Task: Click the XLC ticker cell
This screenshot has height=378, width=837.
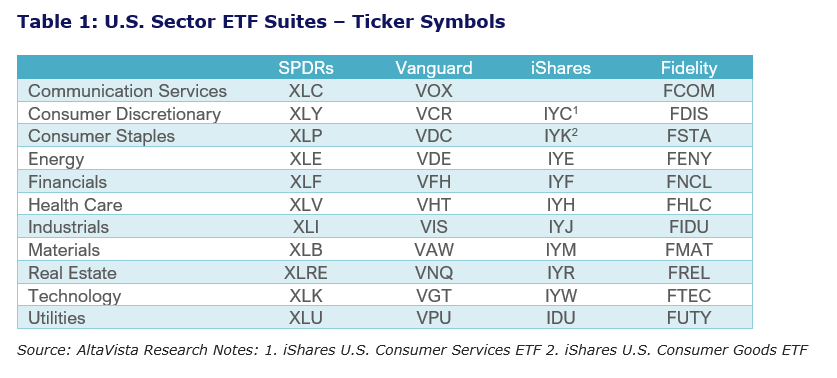Action: pyautogui.click(x=305, y=91)
